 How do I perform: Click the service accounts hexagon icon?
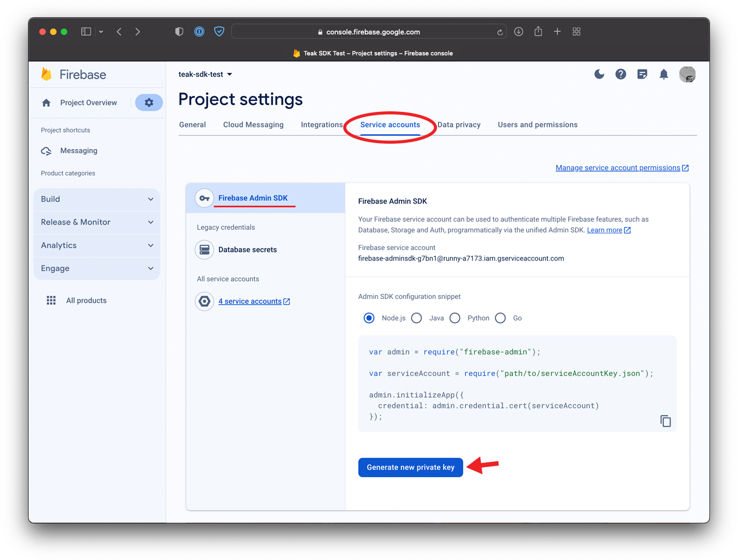click(x=205, y=301)
